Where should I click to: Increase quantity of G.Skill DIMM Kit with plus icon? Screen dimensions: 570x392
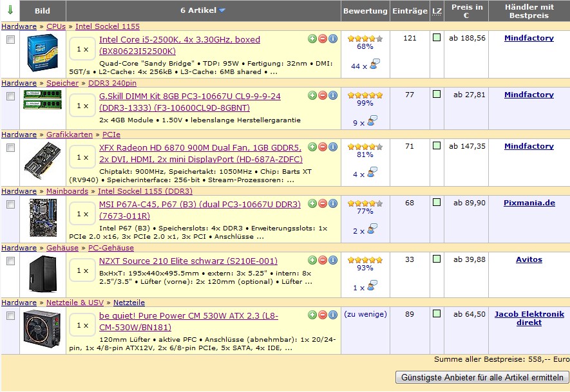tap(312, 95)
